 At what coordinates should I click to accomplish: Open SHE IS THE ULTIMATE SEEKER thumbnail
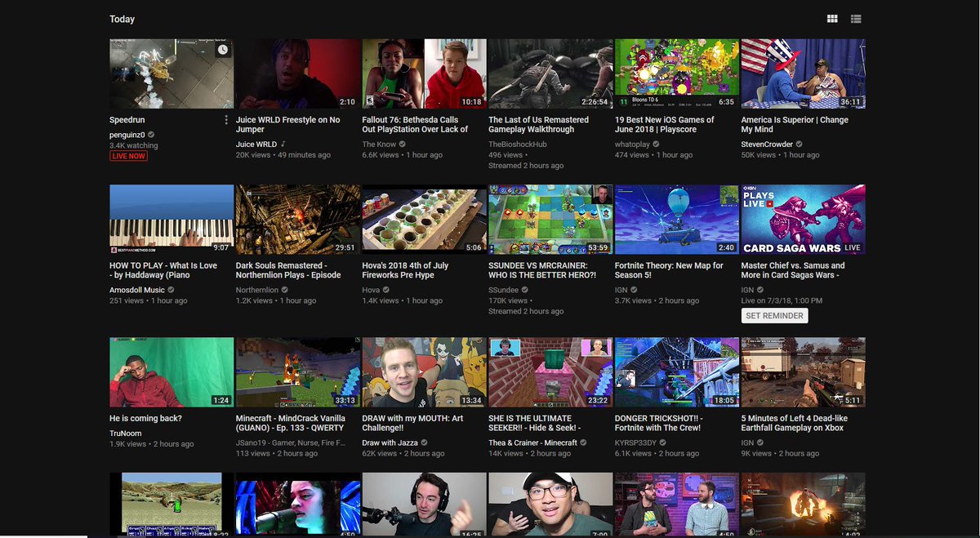550,372
